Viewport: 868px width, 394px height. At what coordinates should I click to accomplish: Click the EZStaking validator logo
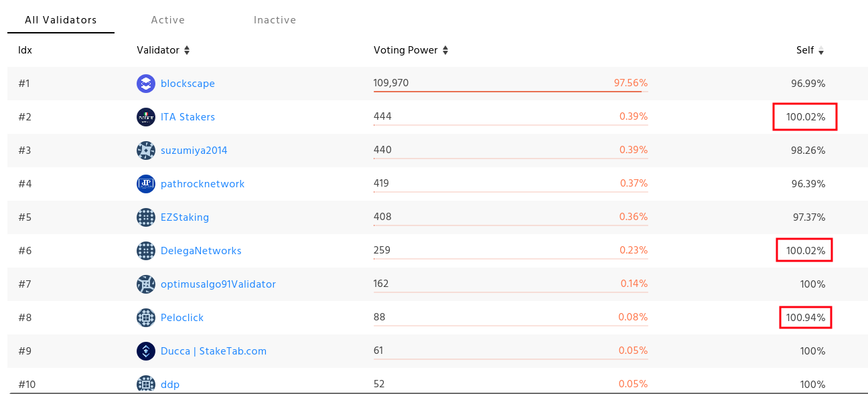[x=146, y=217]
